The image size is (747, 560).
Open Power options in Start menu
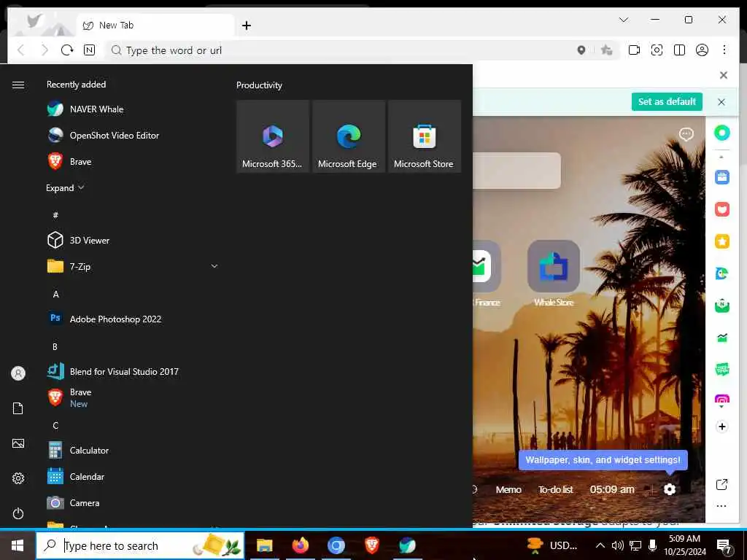point(18,513)
